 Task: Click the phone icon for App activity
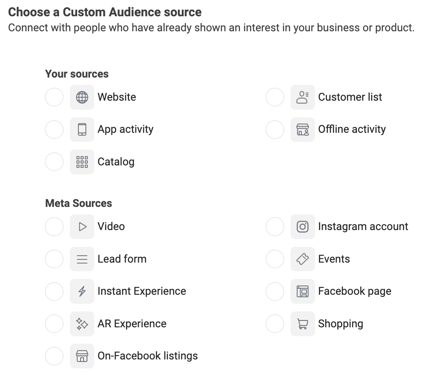[x=82, y=129]
